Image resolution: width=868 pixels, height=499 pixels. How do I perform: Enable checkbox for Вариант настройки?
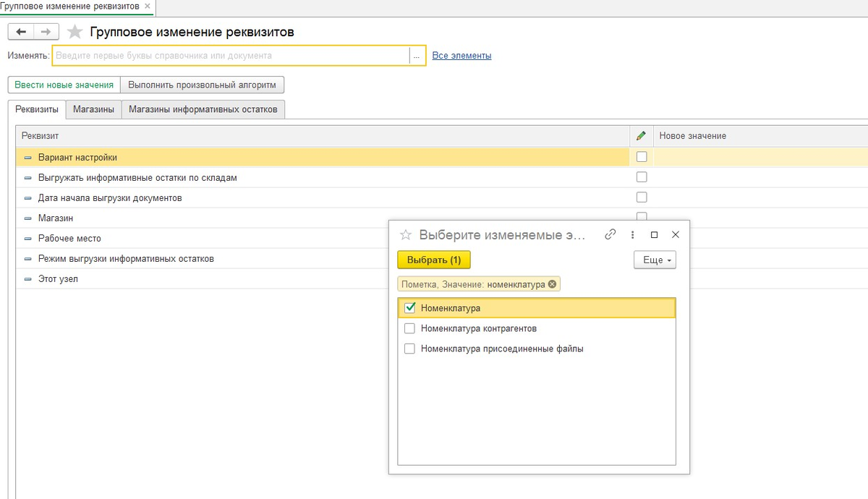642,157
